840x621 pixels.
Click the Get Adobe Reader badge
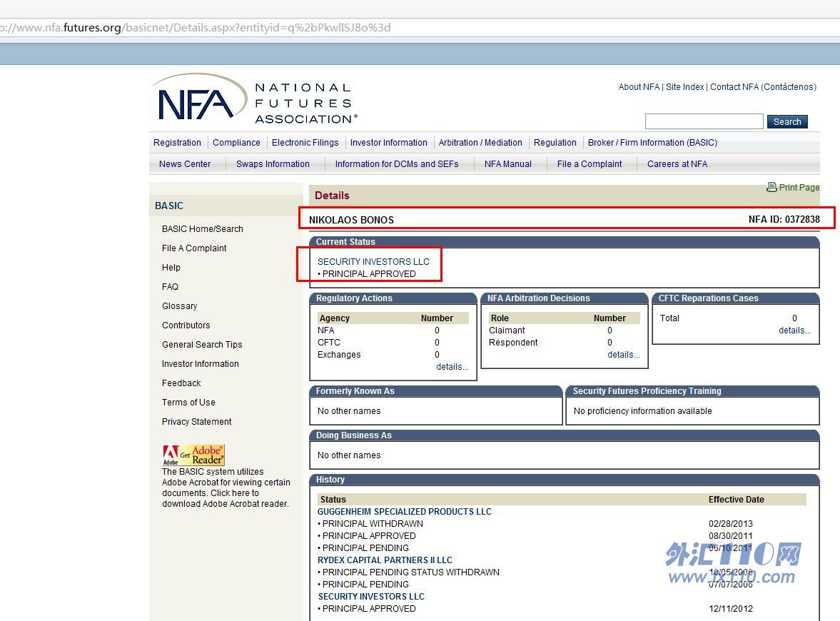pyautogui.click(x=193, y=455)
